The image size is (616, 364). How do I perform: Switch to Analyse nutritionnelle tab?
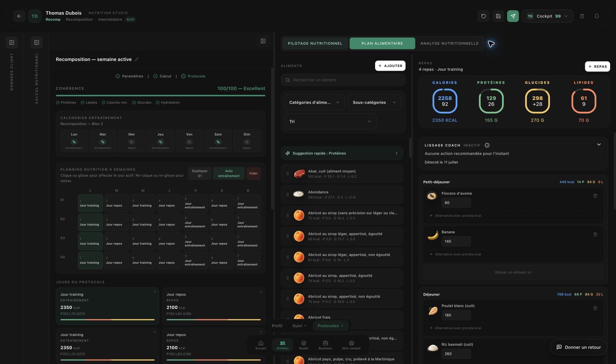[449, 43]
